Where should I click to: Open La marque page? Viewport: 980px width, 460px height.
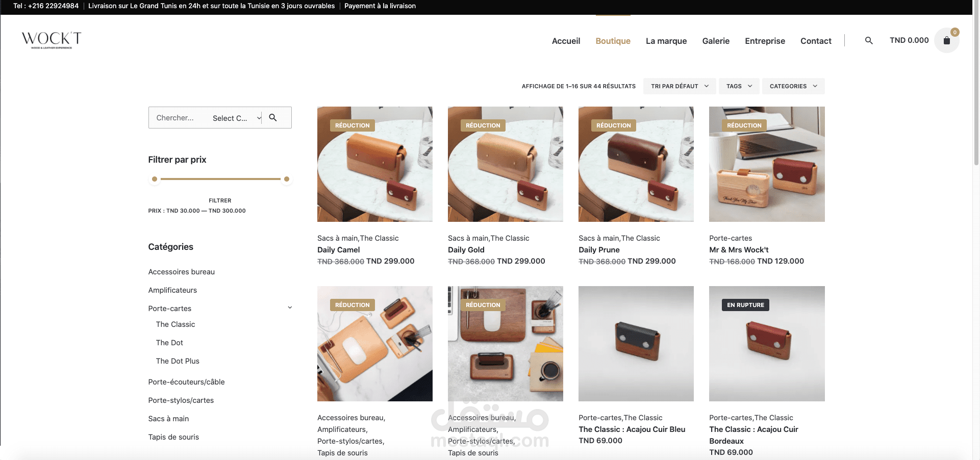click(666, 41)
